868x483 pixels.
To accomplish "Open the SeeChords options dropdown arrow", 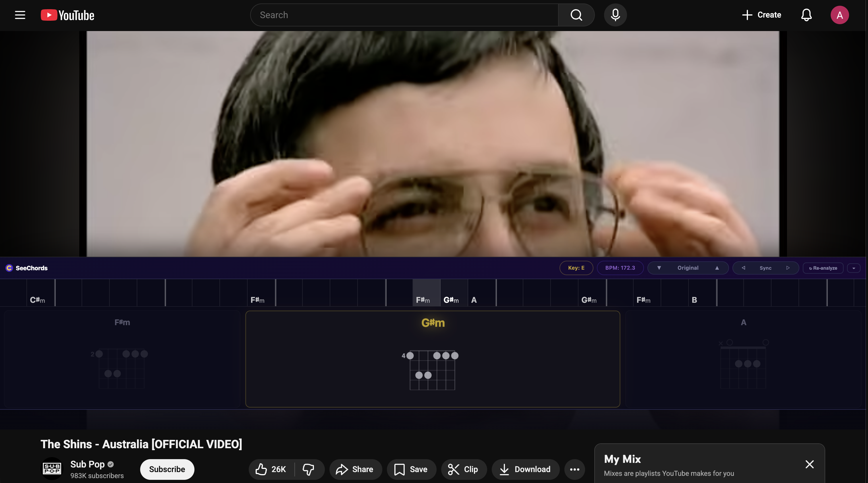I will click(x=854, y=268).
